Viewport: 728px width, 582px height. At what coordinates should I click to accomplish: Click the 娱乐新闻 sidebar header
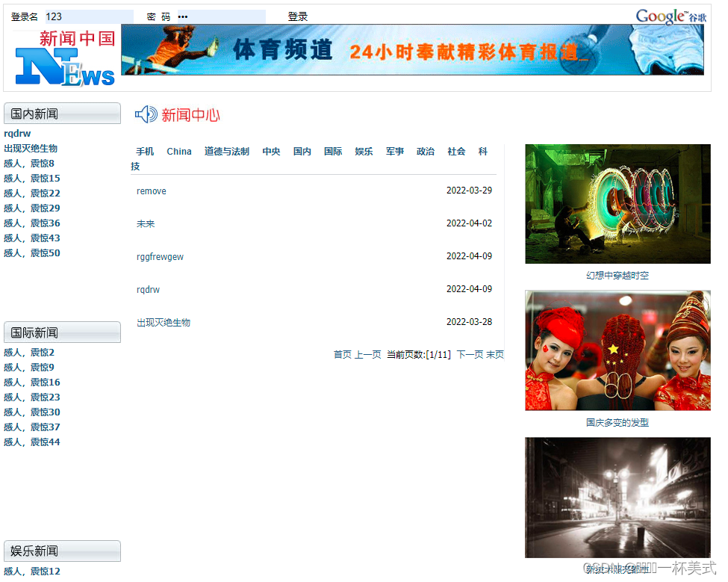(62, 551)
